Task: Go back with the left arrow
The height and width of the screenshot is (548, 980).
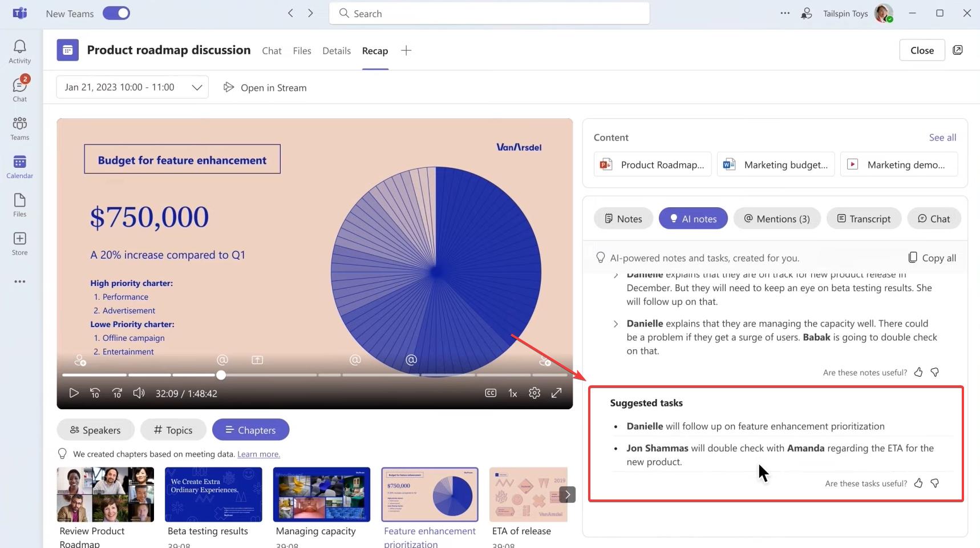Action: (x=290, y=13)
